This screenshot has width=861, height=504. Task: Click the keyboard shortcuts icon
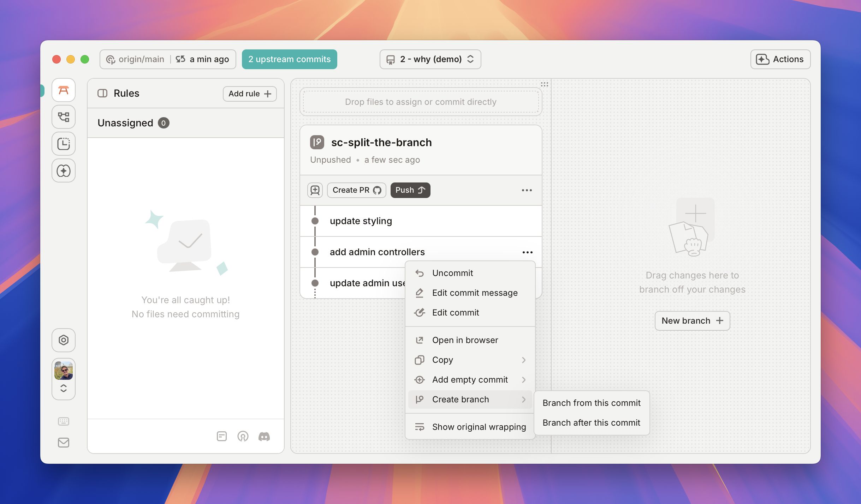(64, 421)
